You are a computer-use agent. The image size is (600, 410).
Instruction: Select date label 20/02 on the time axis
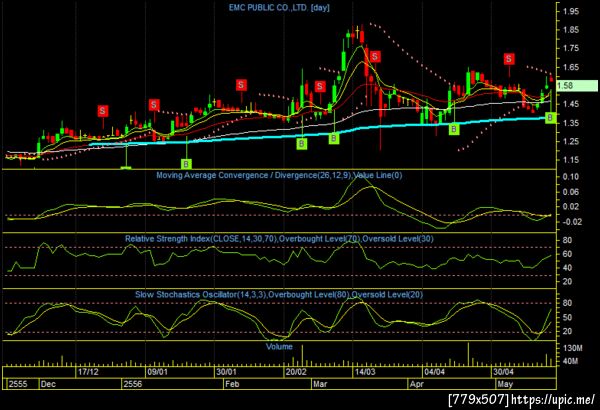coord(296,372)
